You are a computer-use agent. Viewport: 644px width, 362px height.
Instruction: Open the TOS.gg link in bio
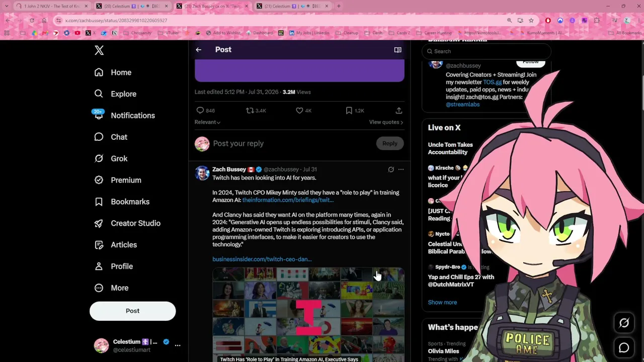tap(492, 82)
